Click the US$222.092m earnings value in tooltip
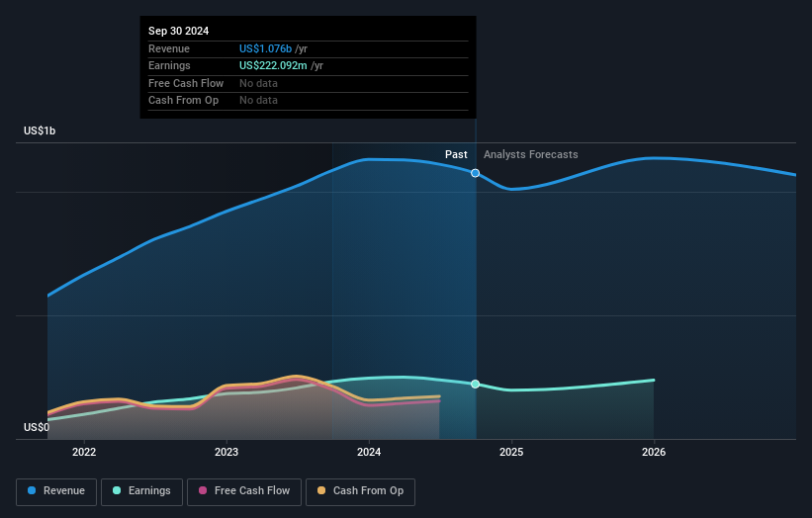Viewport: 812px width, 518px height. point(273,65)
